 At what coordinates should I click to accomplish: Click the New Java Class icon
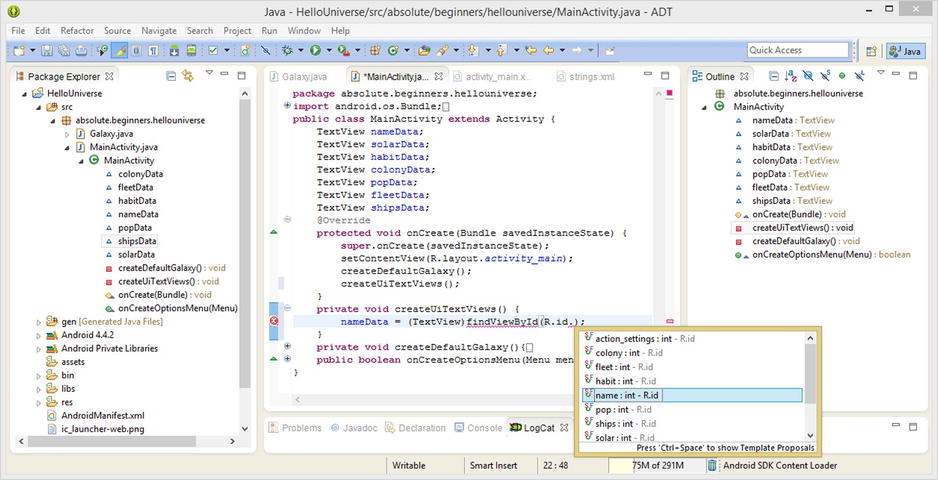click(393, 51)
